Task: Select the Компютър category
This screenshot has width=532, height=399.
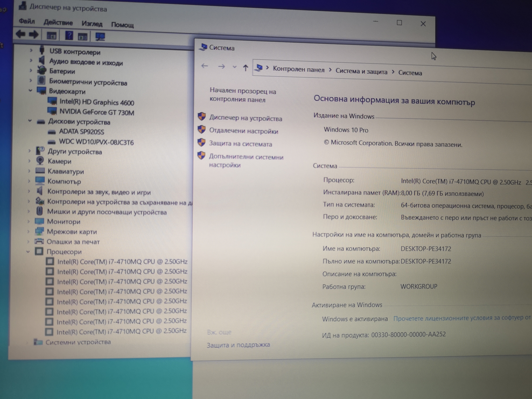Action: coord(64,181)
